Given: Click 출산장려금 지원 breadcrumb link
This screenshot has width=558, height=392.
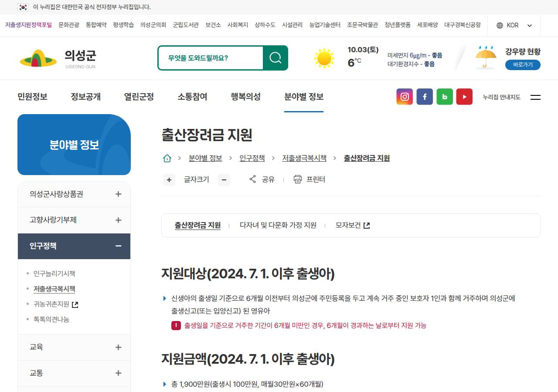Looking at the screenshot, I should [x=367, y=158].
